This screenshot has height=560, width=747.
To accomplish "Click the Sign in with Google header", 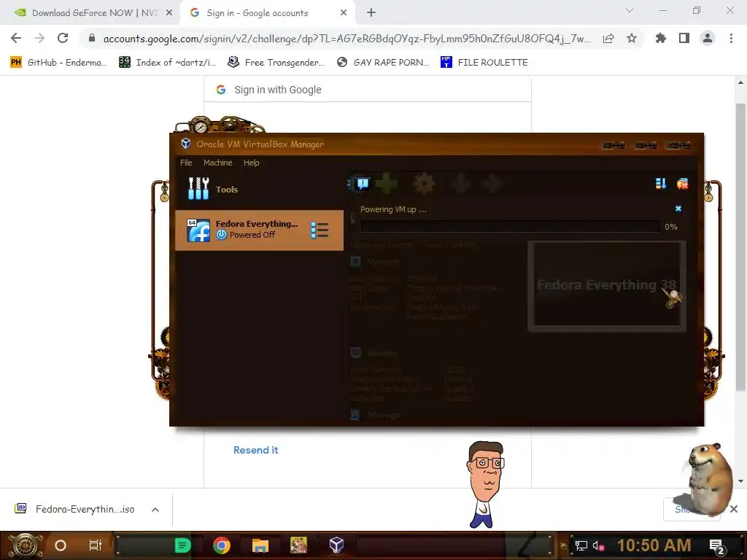I will [x=278, y=90].
